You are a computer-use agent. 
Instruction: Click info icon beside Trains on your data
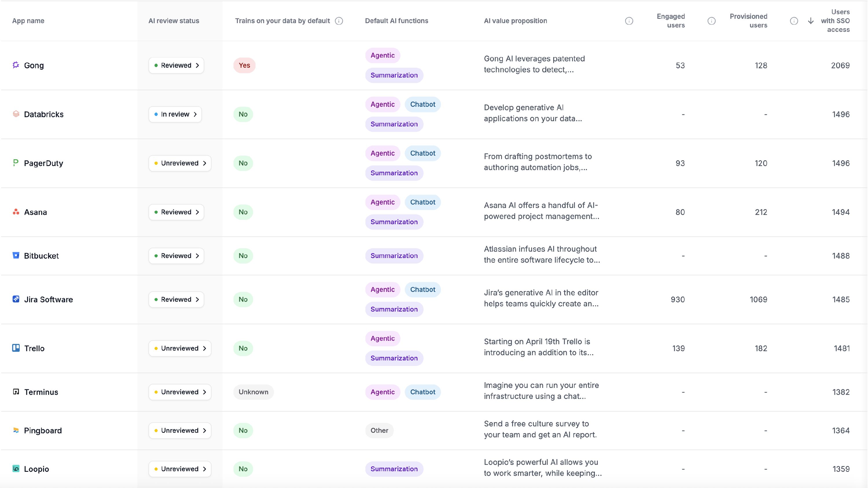click(x=339, y=21)
